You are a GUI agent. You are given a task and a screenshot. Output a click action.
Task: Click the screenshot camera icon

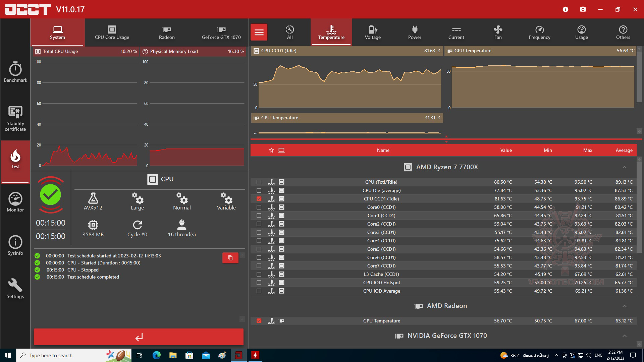point(583,9)
